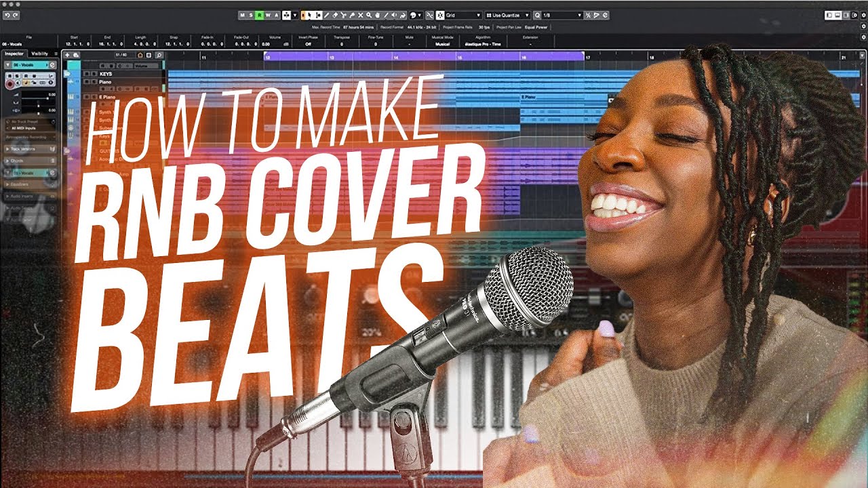The image size is (868, 488).
Task: Toggle Auto-Scroll button in toolbar
Action: [x=286, y=15]
